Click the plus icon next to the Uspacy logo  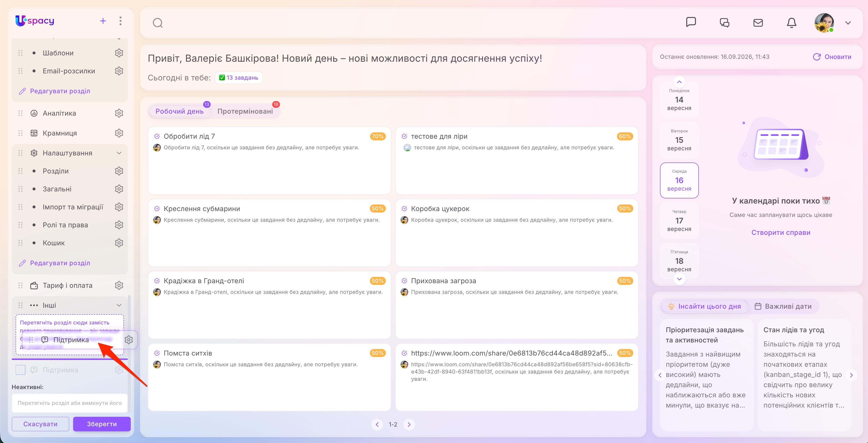click(x=103, y=21)
